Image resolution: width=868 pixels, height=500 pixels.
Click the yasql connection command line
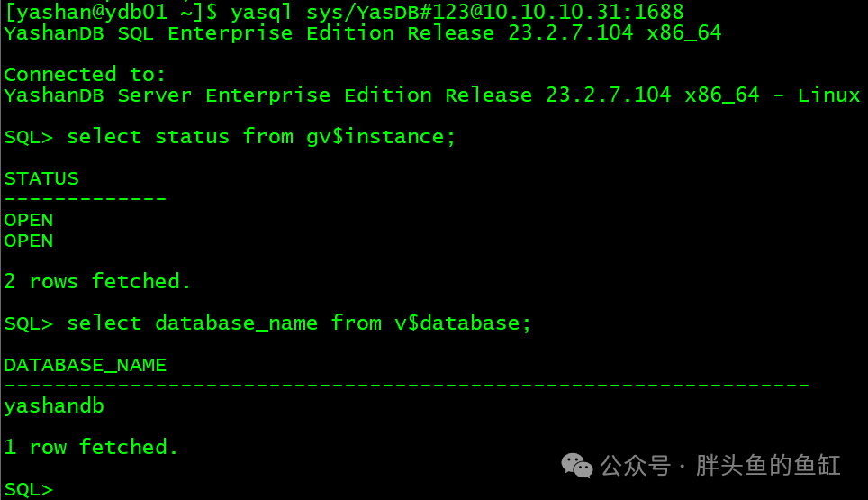344,12
